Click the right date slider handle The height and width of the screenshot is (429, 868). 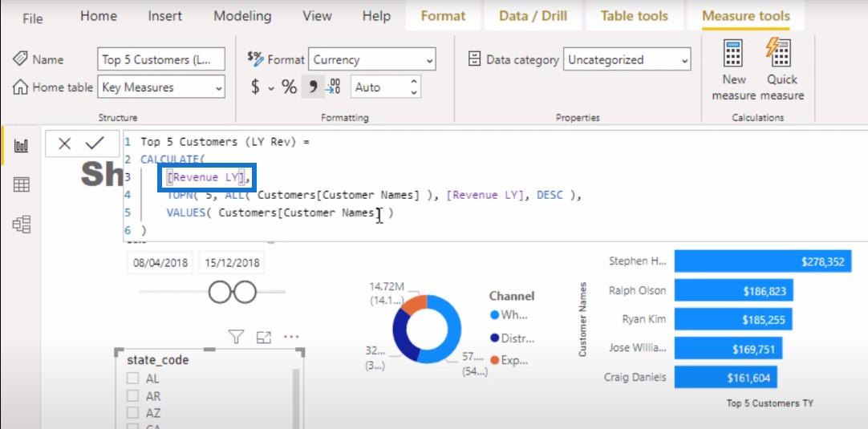coord(245,292)
